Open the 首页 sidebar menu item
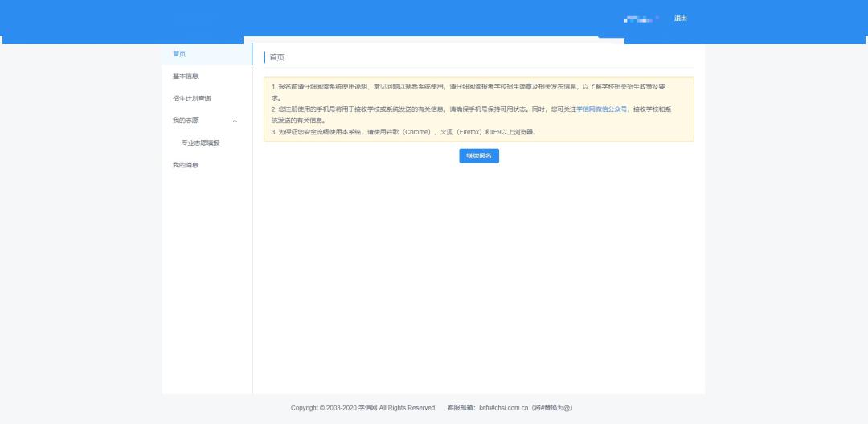 pyautogui.click(x=179, y=54)
